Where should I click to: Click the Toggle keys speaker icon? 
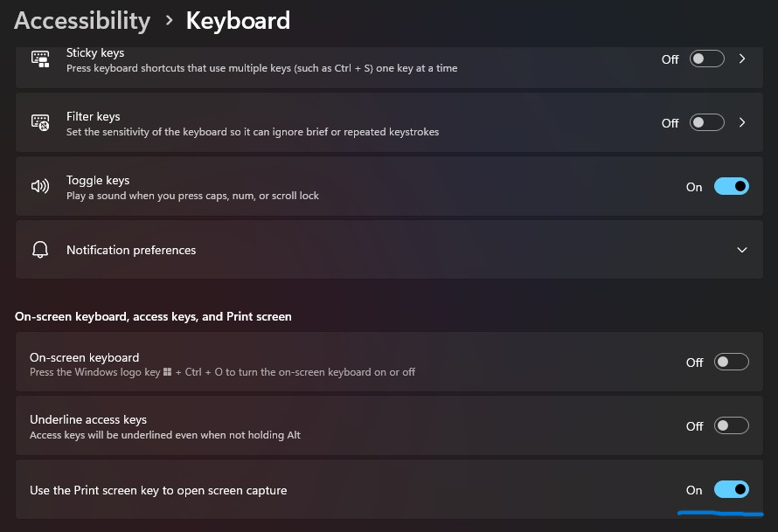point(40,187)
